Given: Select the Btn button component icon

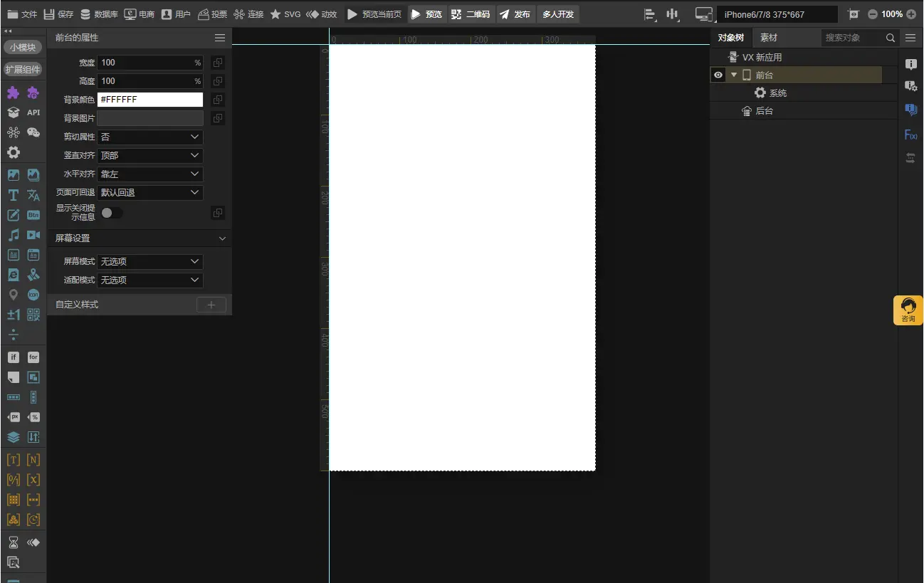Looking at the screenshot, I should coord(33,215).
